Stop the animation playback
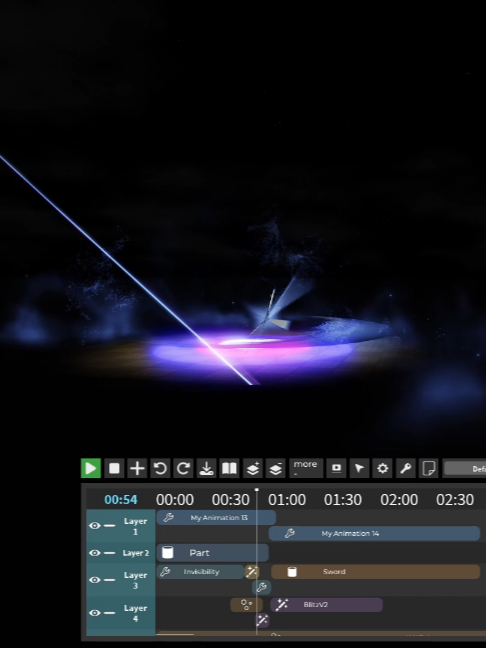Image resolution: width=486 pixels, height=648 pixels. click(114, 468)
